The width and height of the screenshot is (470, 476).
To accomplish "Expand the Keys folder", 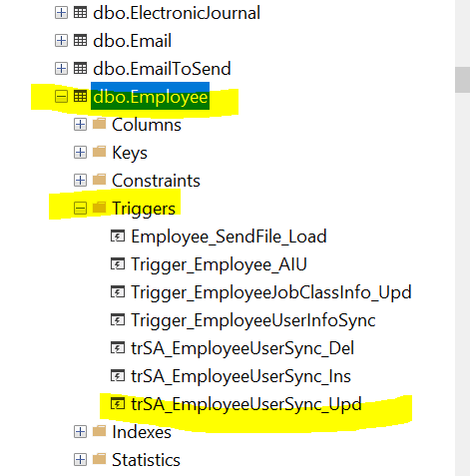I will [x=80, y=153].
